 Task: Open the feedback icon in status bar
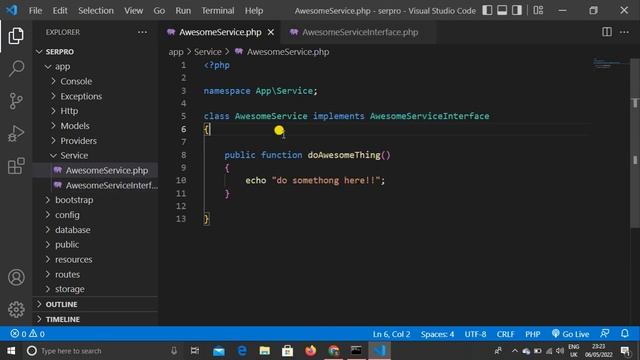click(x=605, y=333)
